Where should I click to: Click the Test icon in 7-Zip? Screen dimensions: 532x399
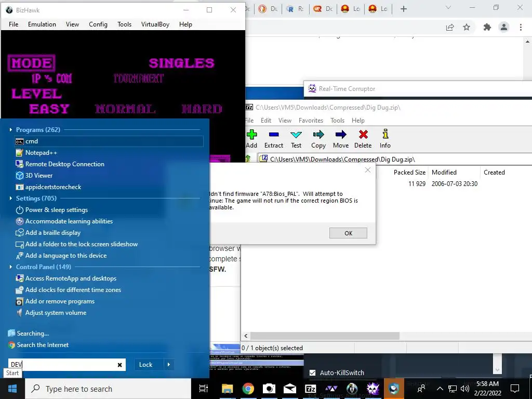tap(296, 135)
